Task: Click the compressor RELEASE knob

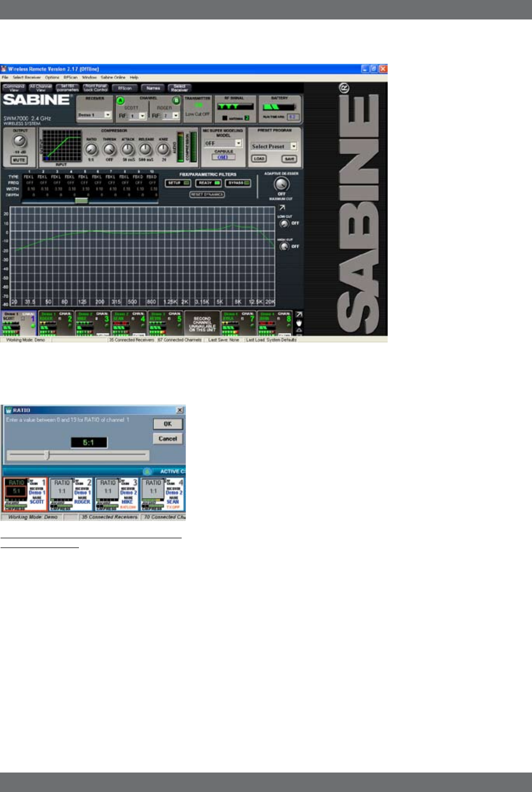Action: click(x=145, y=149)
